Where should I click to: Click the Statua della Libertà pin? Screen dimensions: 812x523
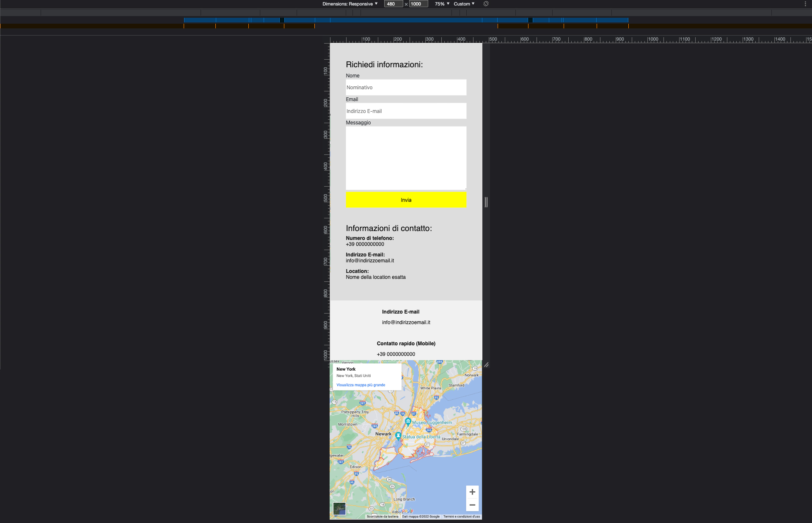[x=398, y=435]
